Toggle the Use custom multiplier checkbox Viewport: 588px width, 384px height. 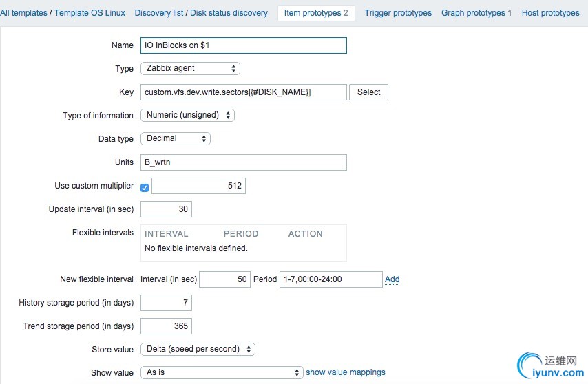[145, 187]
